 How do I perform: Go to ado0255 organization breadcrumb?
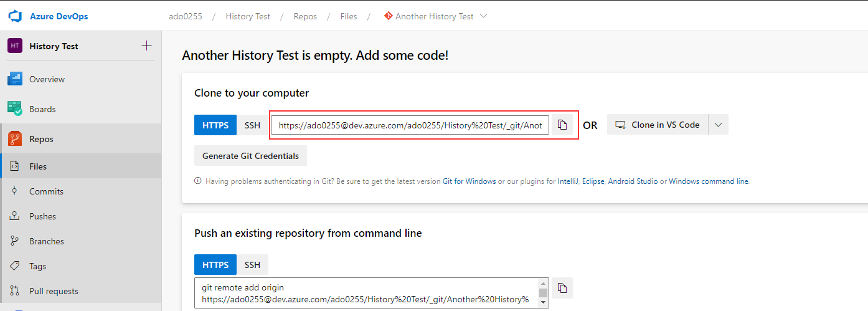coord(186,16)
